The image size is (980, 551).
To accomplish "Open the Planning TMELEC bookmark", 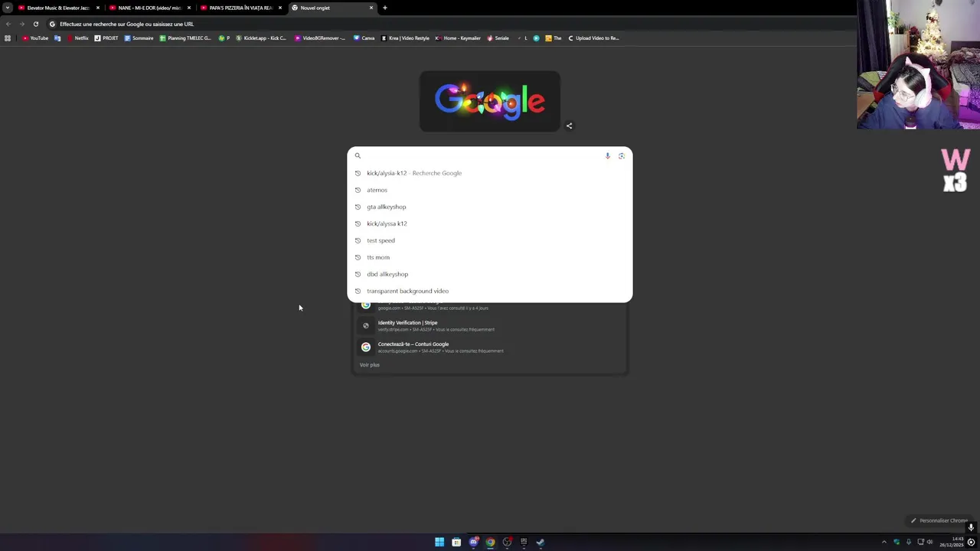I will click(x=185, y=38).
